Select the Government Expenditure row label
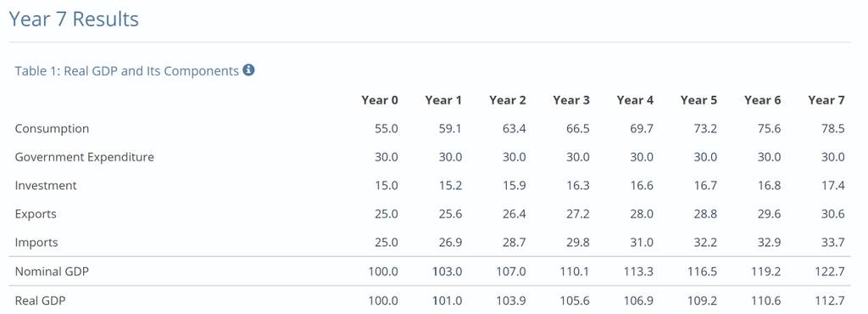 (84, 157)
